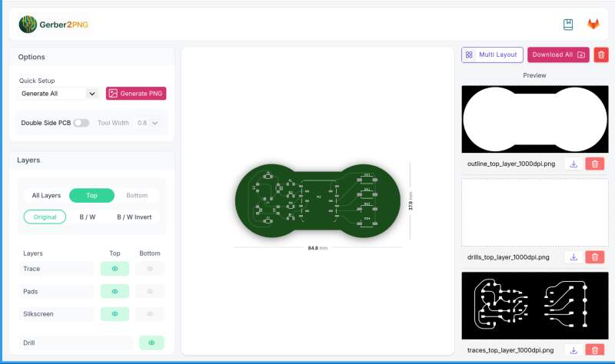Click the drills layer preview thumbnail
Image resolution: width=615 pixels, height=364 pixels.
click(535, 213)
